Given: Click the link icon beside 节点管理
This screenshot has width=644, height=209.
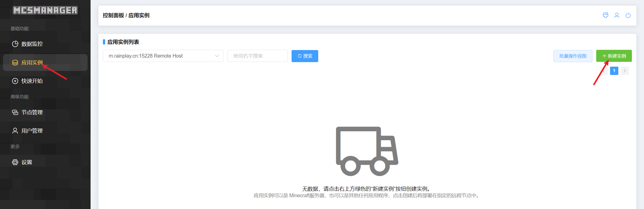Looking at the screenshot, I should (x=15, y=112).
